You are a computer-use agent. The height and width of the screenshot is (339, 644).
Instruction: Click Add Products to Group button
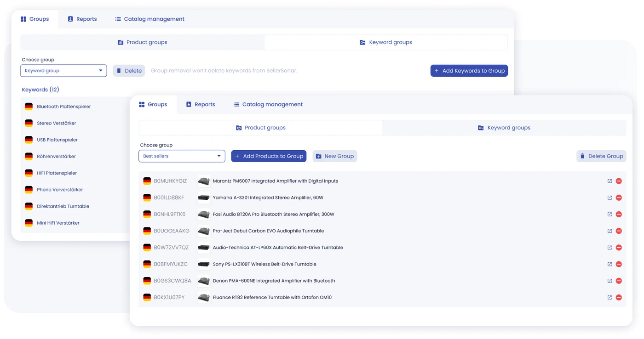click(x=269, y=156)
